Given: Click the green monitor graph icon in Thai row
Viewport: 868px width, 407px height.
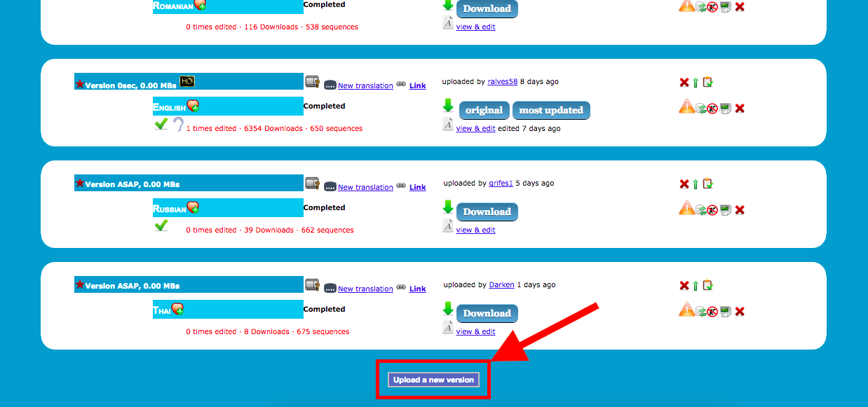Looking at the screenshot, I should [x=726, y=311].
